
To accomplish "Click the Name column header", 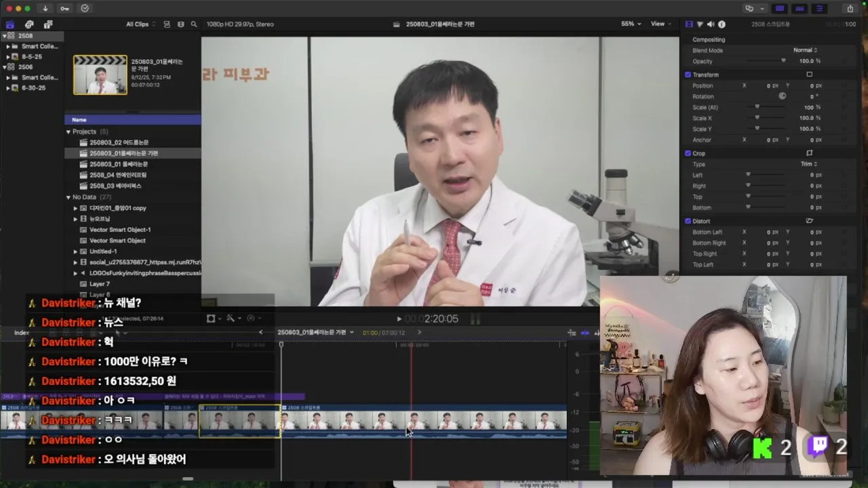I will 133,120.
